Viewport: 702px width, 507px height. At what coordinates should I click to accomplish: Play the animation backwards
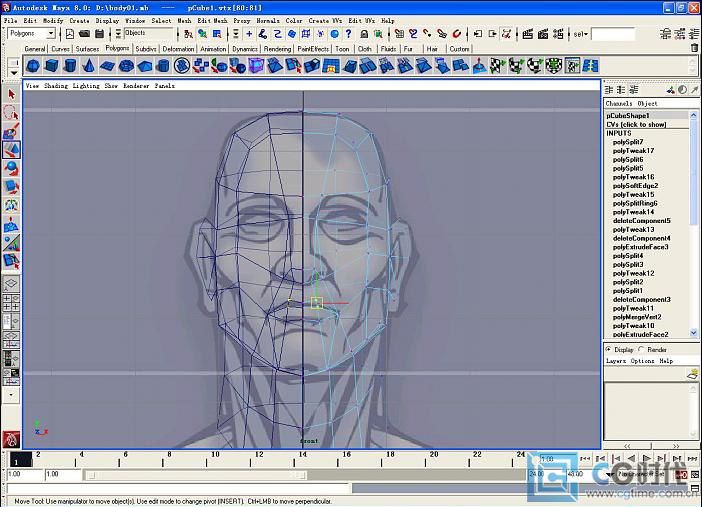631,459
